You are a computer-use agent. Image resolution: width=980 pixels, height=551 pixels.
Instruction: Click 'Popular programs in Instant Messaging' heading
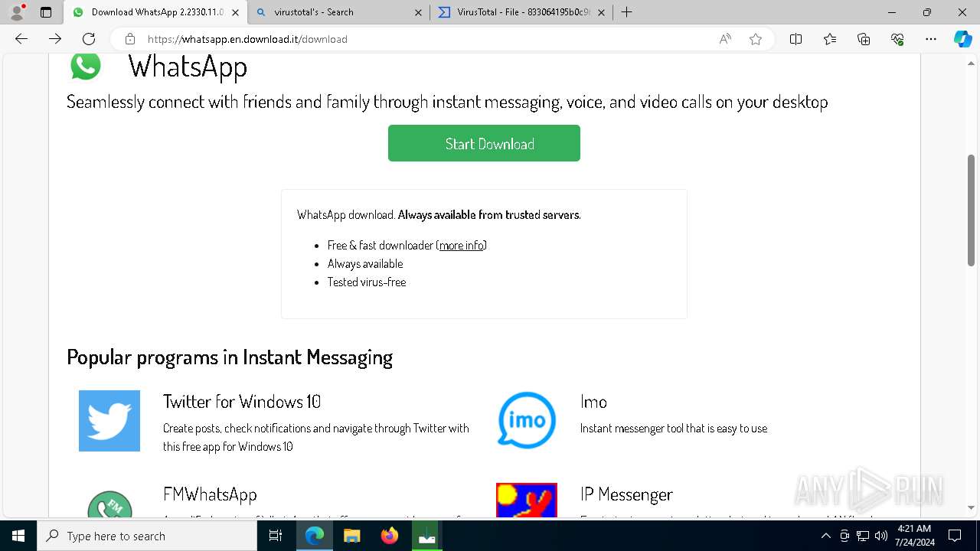coord(230,357)
